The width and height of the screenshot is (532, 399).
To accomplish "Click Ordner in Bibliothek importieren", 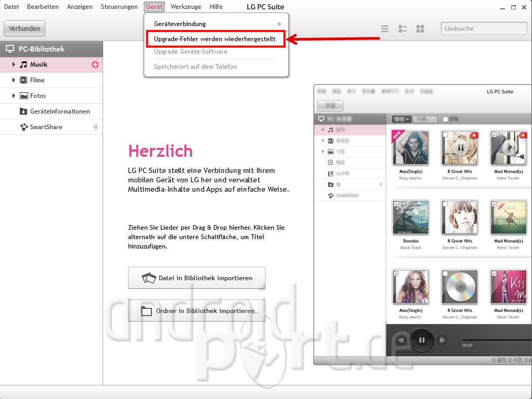I will pyautogui.click(x=197, y=311).
